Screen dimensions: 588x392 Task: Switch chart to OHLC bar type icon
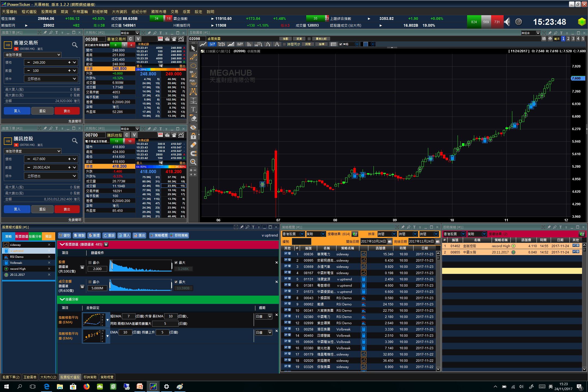[222, 44]
